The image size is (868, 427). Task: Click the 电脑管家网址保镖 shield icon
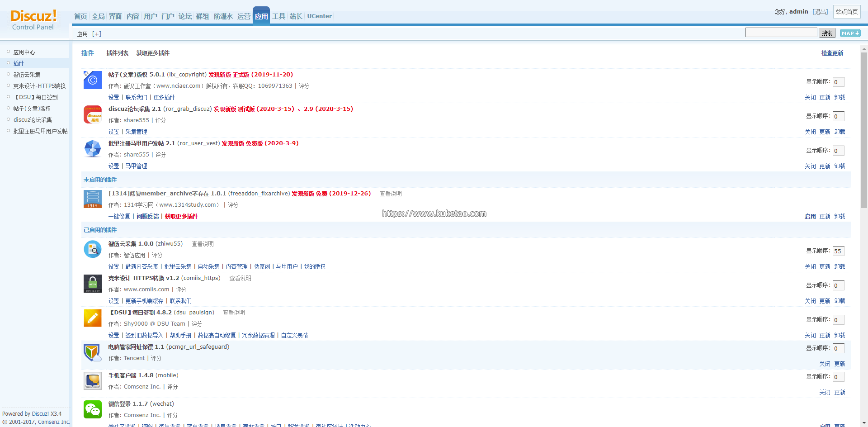(x=93, y=352)
